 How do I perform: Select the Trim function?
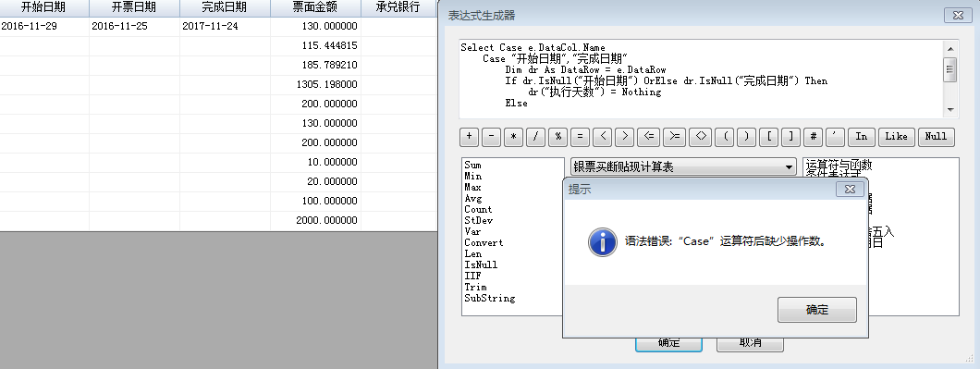click(475, 287)
